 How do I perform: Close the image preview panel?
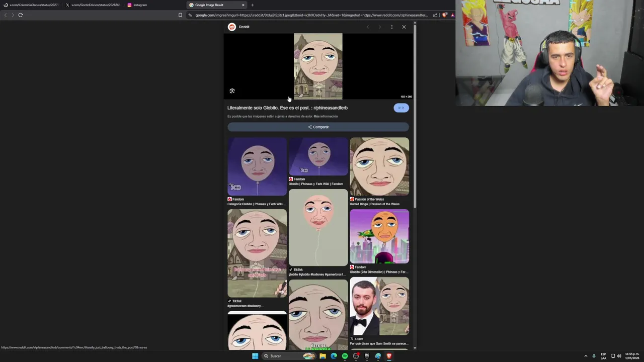pos(404,27)
